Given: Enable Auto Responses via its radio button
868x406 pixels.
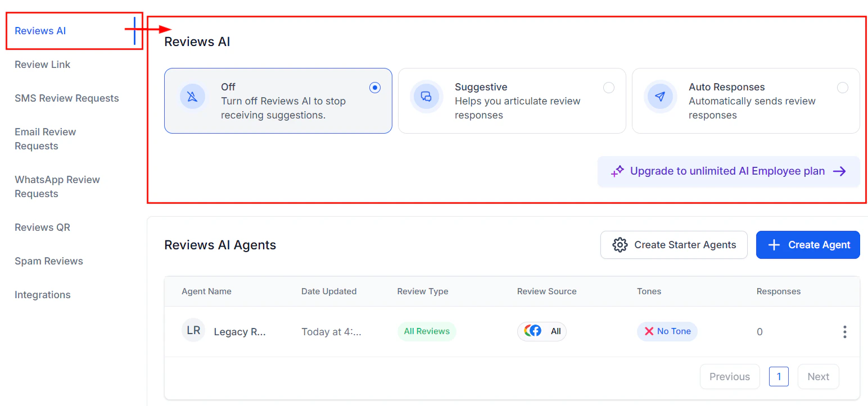Looking at the screenshot, I should pos(843,88).
